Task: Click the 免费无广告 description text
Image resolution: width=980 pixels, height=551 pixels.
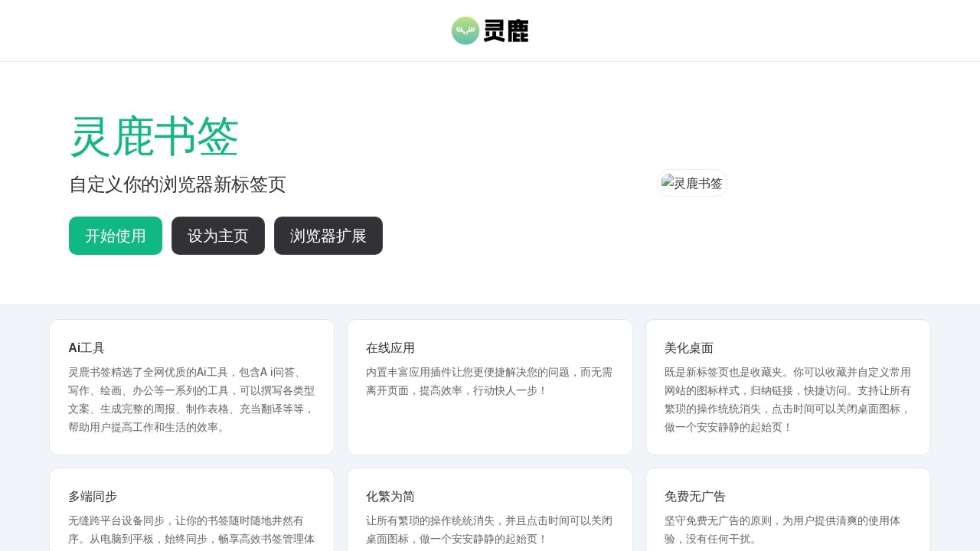Action: point(788,530)
